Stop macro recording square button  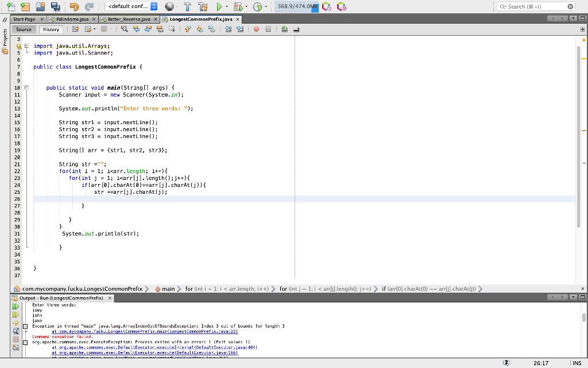coord(268,29)
